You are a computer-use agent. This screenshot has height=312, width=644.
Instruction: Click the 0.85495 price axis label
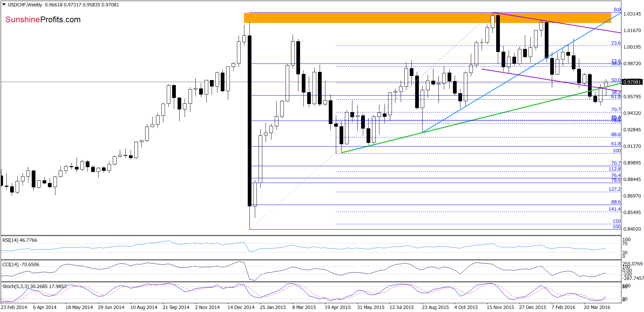pyautogui.click(x=632, y=212)
